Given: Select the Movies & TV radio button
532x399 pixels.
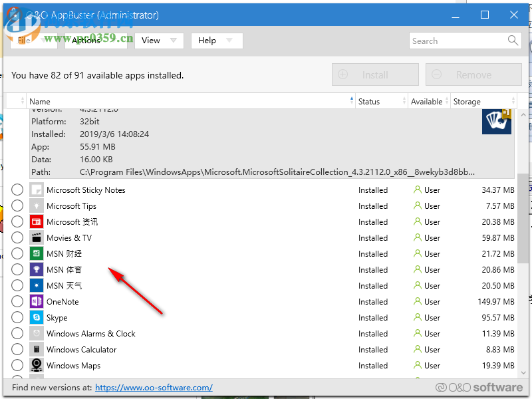Looking at the screenshot, I should (17, 238).
